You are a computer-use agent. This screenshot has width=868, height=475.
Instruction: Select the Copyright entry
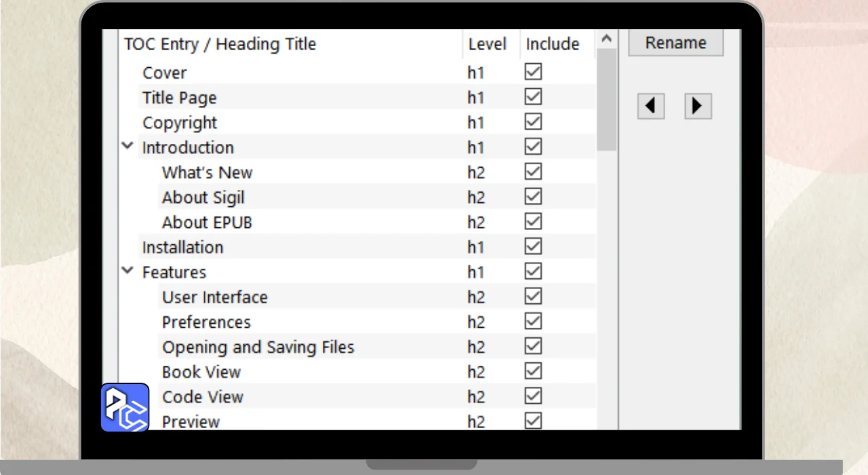[180, 123]
